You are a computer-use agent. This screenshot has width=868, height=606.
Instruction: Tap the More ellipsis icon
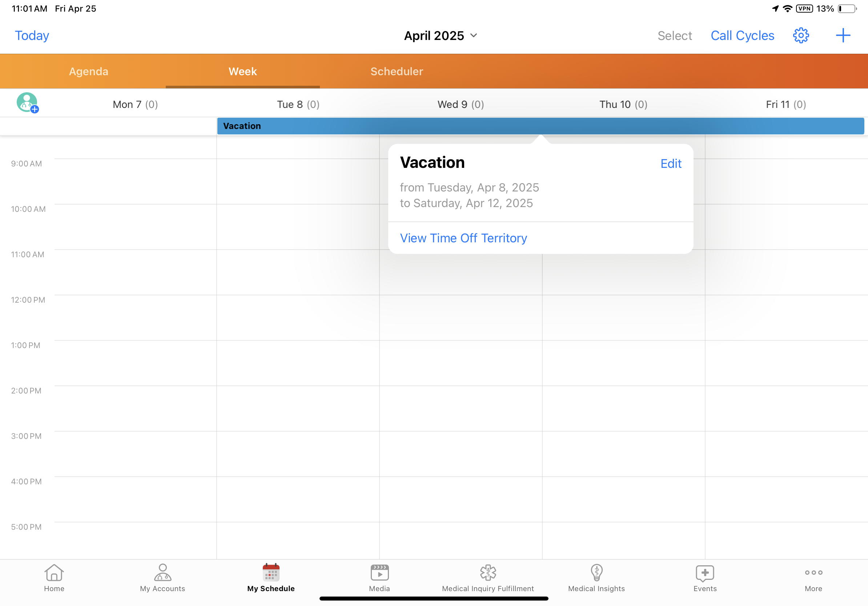point(813,577)
